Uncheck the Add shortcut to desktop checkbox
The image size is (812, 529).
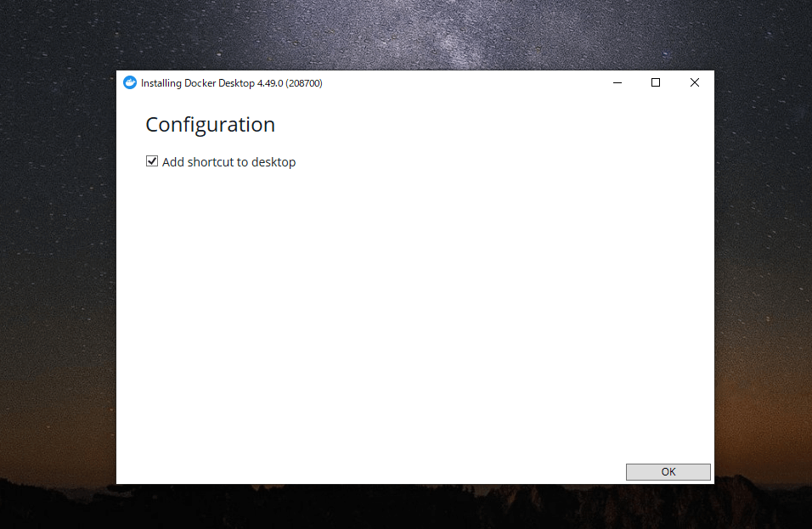152,161
